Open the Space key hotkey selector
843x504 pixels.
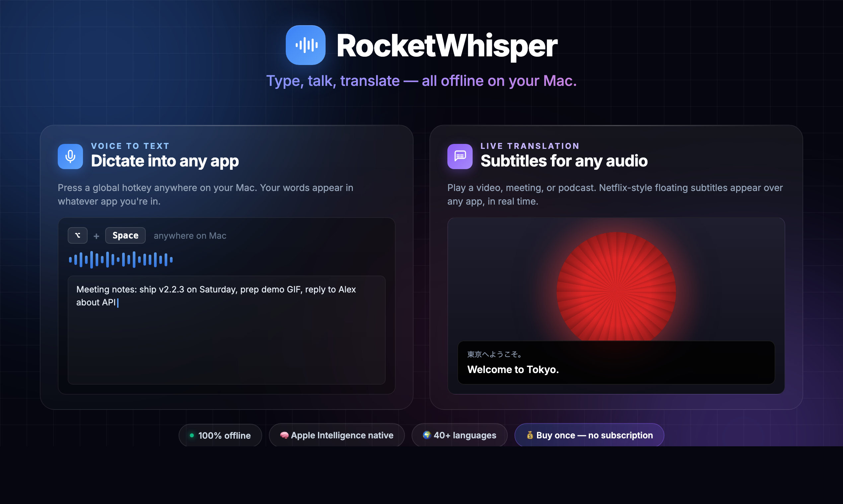pyautogui.click(x=125, y=235)
